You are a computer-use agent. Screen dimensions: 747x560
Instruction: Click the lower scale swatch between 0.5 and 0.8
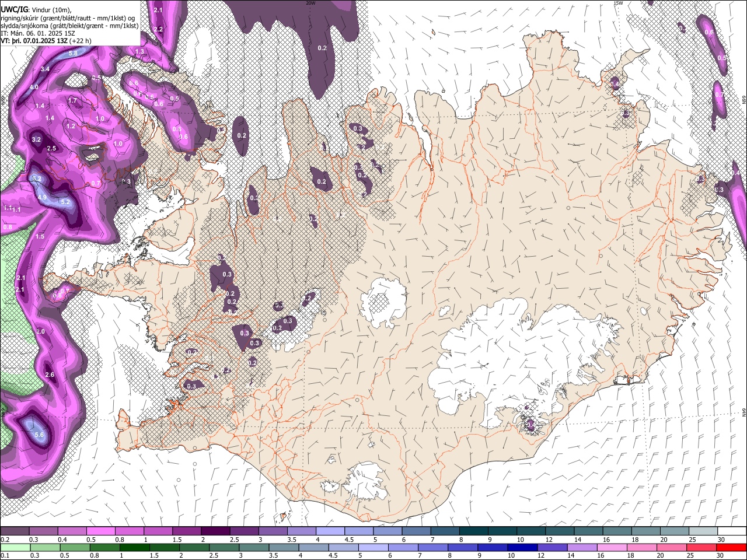point(74,547)
